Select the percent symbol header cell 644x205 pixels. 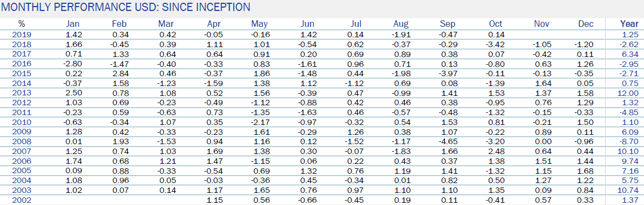click(x=21, y=24)
